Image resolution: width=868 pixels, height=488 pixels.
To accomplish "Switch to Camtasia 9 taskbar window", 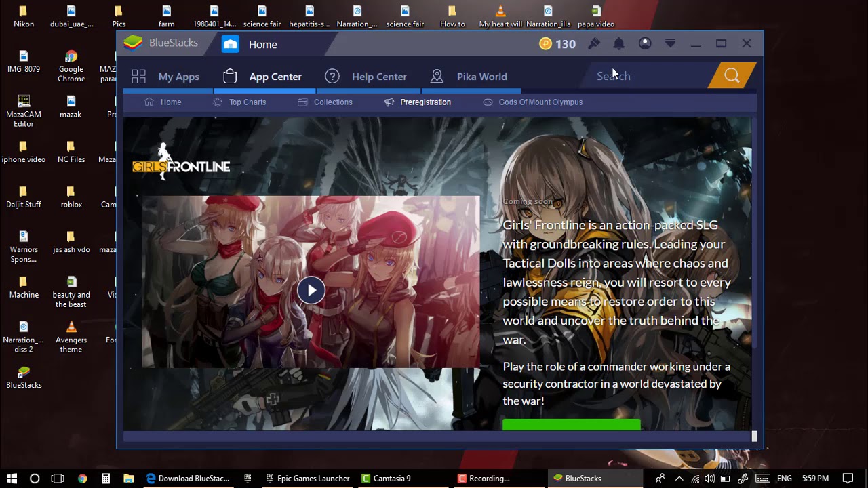I will click(x=402, y=478).
